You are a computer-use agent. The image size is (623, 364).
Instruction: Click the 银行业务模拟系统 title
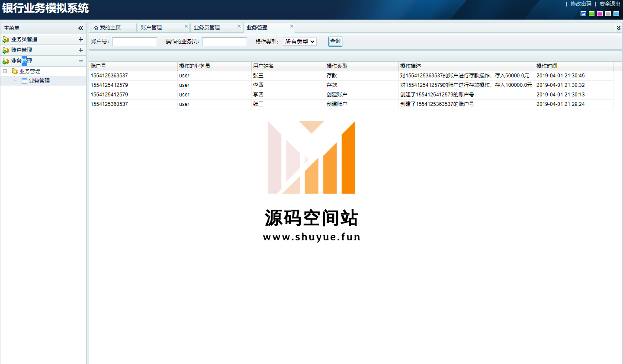45,8
